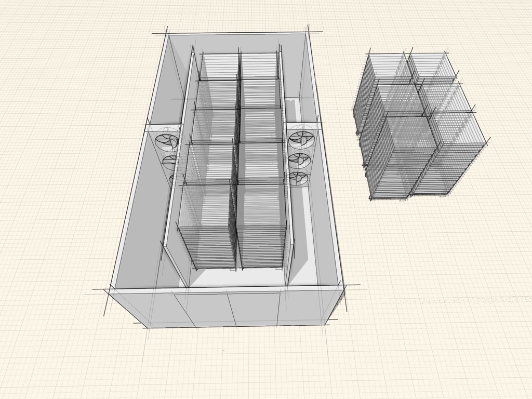Click the middle fan on the left fan wall
532x399 pixels.
tap(169, 162)
